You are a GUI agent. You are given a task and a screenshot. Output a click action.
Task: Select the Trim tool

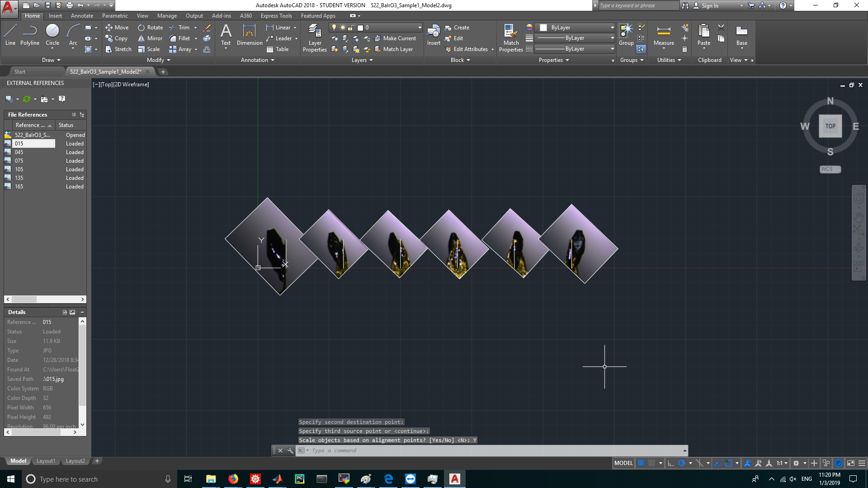coord(179,28)
